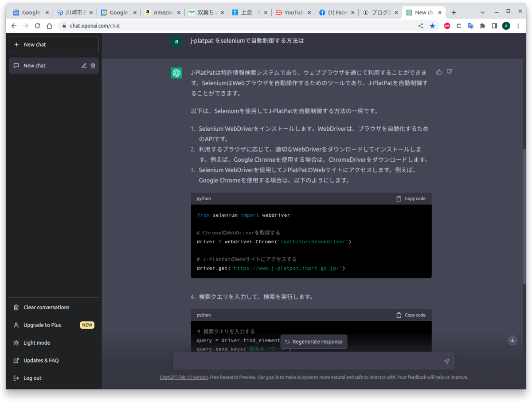Screen dimensions: 532x401
Task: Clear conversations in the sidebar
Action: [54, 308]
